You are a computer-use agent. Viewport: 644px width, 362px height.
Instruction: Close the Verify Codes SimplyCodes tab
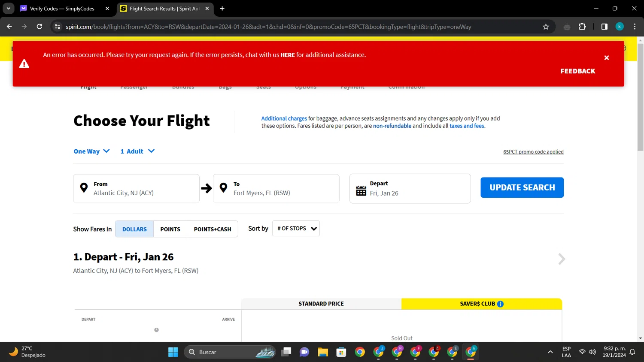107,9
